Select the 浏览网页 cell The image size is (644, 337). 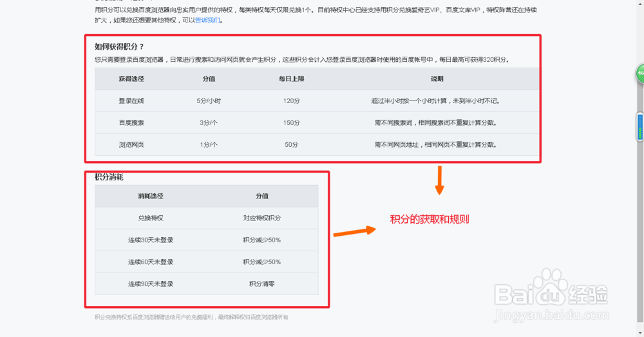[131, 145]
